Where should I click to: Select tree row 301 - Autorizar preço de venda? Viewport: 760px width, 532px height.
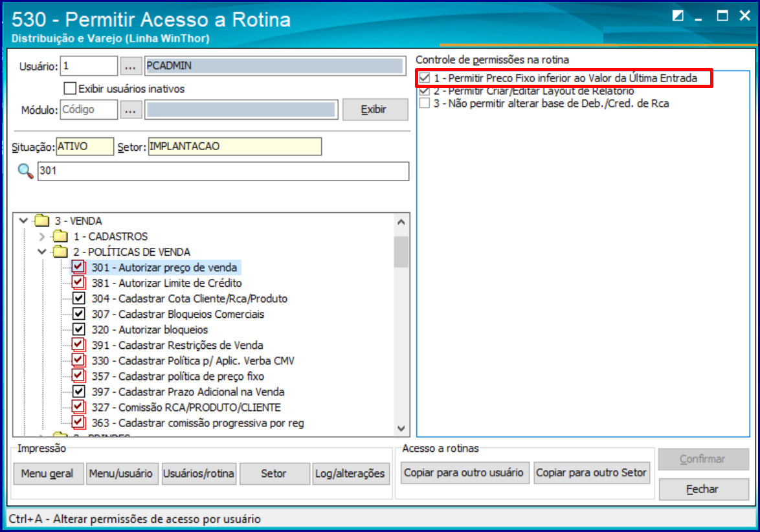(x=165, y=267)
